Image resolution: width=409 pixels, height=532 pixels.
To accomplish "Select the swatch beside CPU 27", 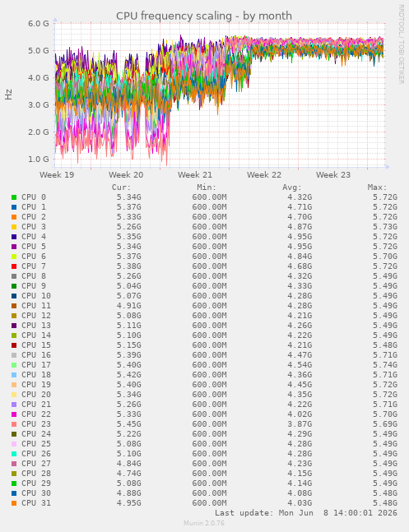I will 14,463.
